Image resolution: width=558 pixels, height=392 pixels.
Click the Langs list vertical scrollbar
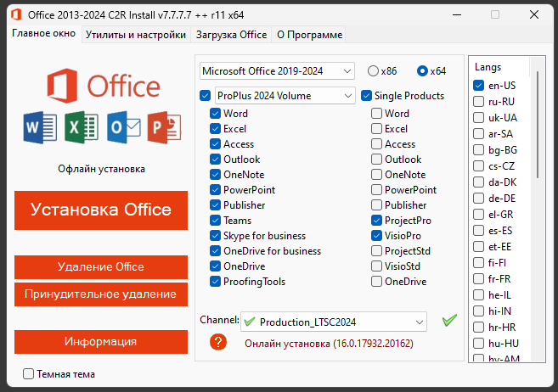[537, 127]
